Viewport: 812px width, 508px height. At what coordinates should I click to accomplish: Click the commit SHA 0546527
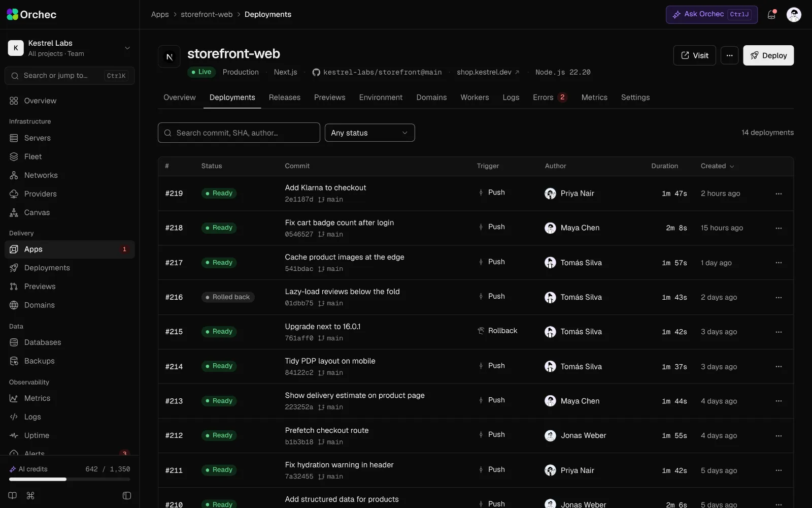299,234
